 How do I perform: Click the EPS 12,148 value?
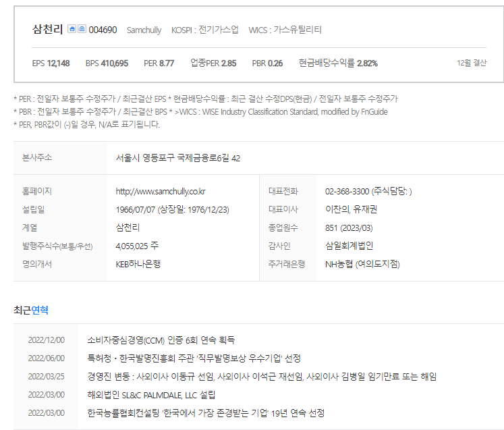tap(51, 63)
